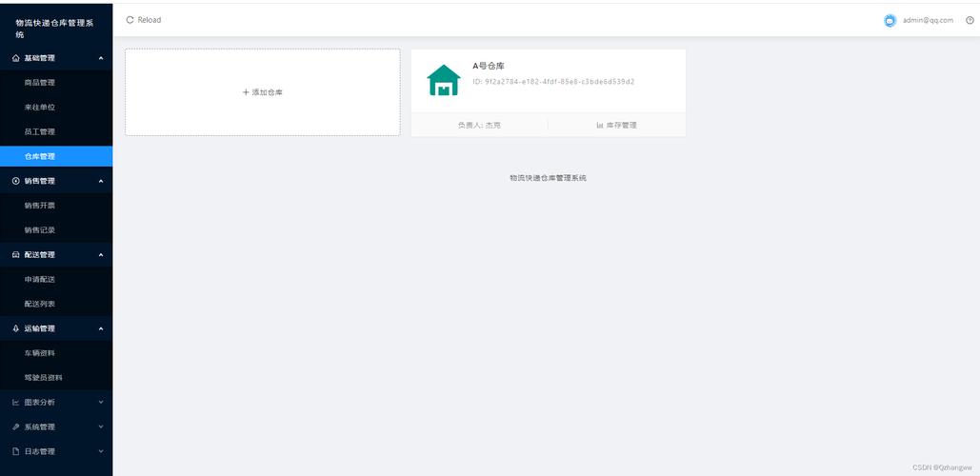Click the warehouse ID 9f2a2784 text
The width and height of the screenshot is (980, 476).
point(553,82)
